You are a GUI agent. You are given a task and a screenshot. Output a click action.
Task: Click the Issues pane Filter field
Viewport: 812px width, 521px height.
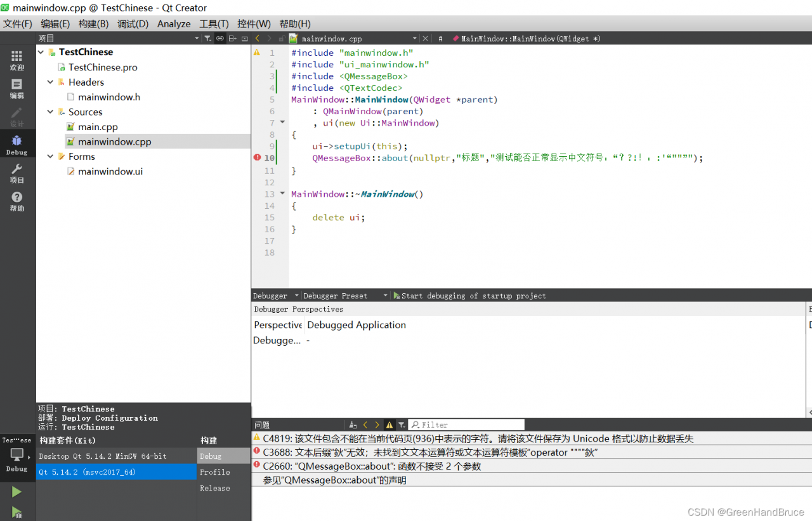[466, 425]
